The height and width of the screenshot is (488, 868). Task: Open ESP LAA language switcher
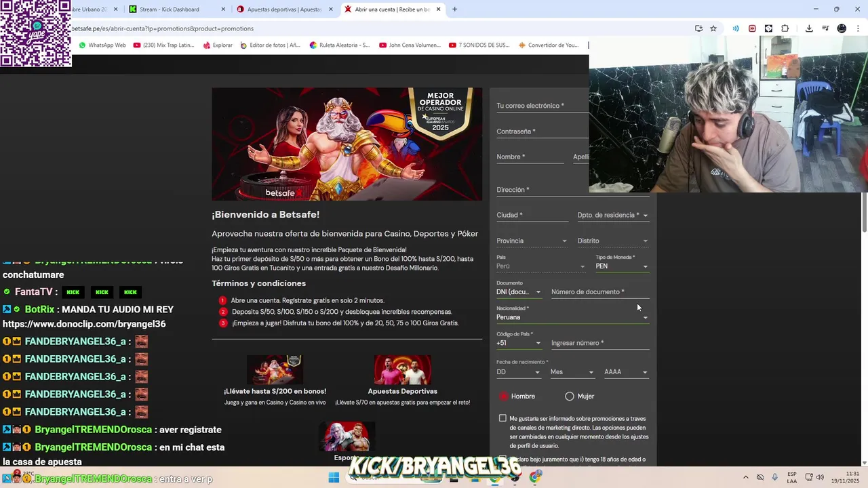click(x=792, y=478)
